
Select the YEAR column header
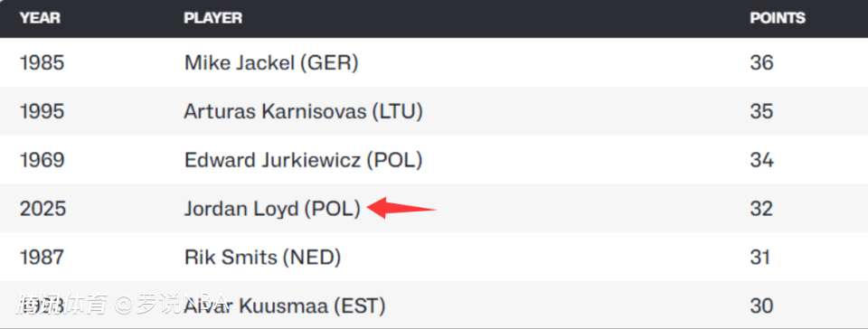[41, 18]
